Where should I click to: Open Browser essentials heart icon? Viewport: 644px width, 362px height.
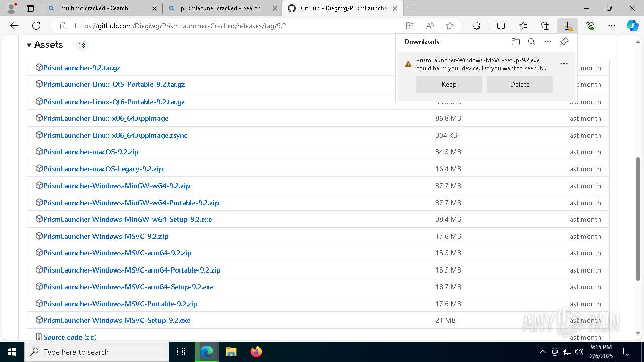590,26
